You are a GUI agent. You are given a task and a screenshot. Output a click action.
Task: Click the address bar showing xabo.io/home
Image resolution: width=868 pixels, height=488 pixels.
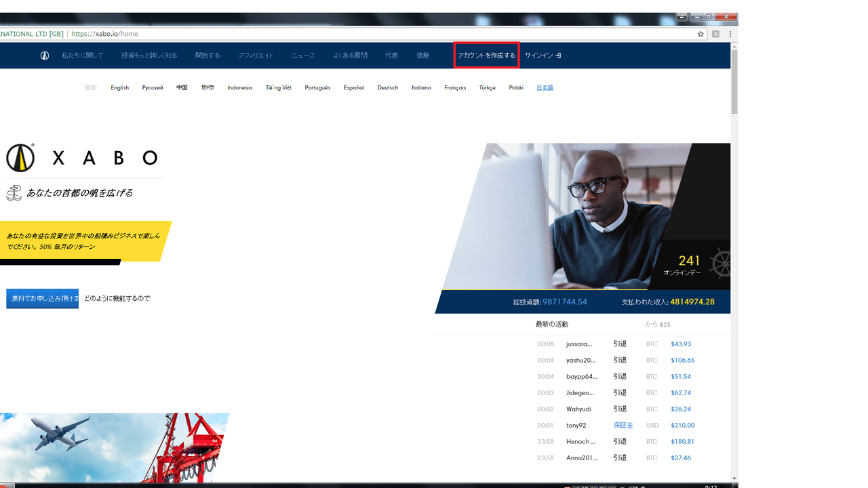[x=353, y=34]
